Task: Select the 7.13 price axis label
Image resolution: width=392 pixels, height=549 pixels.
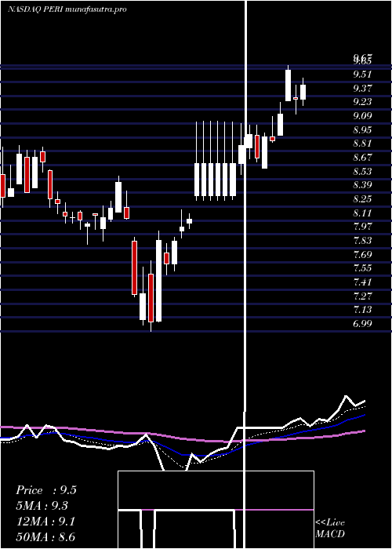Action: click(362, 310)
